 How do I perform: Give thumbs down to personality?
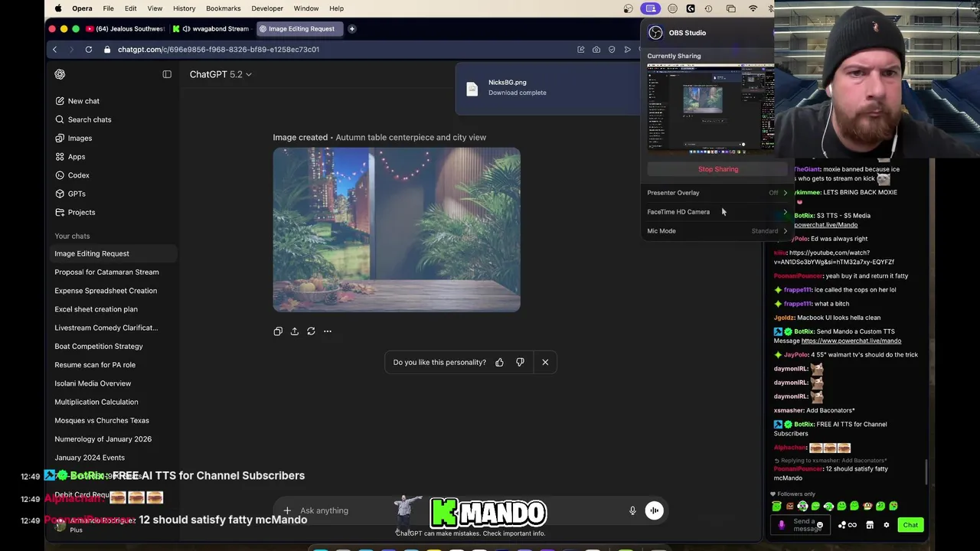coord(520,362)
